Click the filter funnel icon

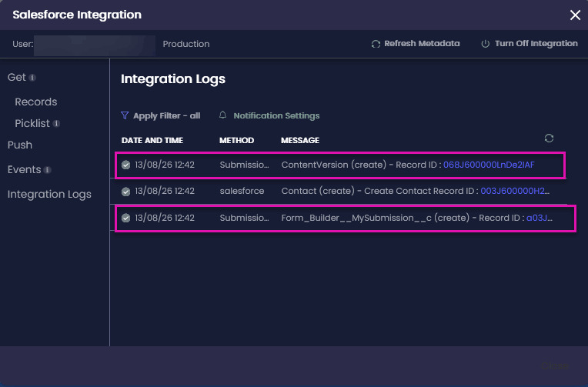point(125,115)
